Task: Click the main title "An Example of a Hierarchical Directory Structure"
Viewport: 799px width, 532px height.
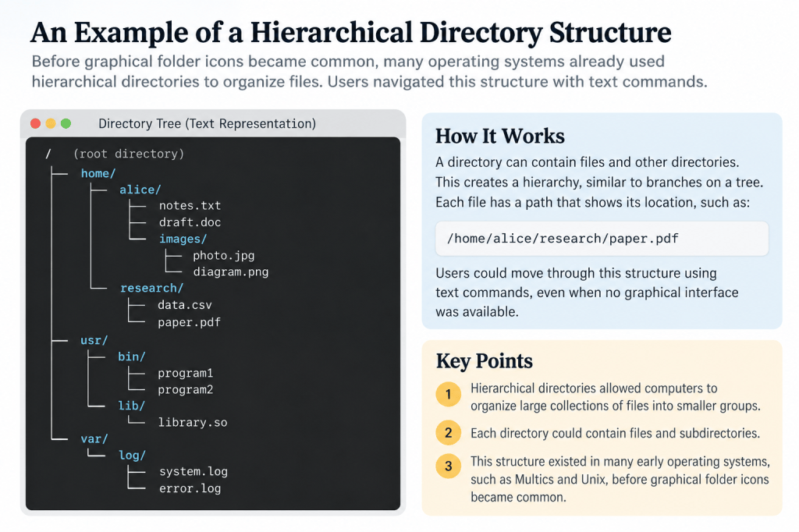Action: (x=350, y=33)
